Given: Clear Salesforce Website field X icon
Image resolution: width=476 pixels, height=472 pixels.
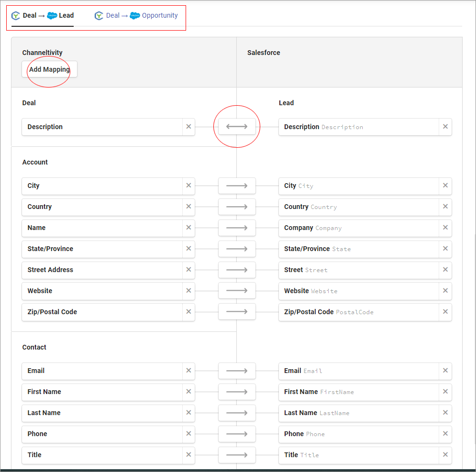Looking at the screenshot, I should 445,290.
